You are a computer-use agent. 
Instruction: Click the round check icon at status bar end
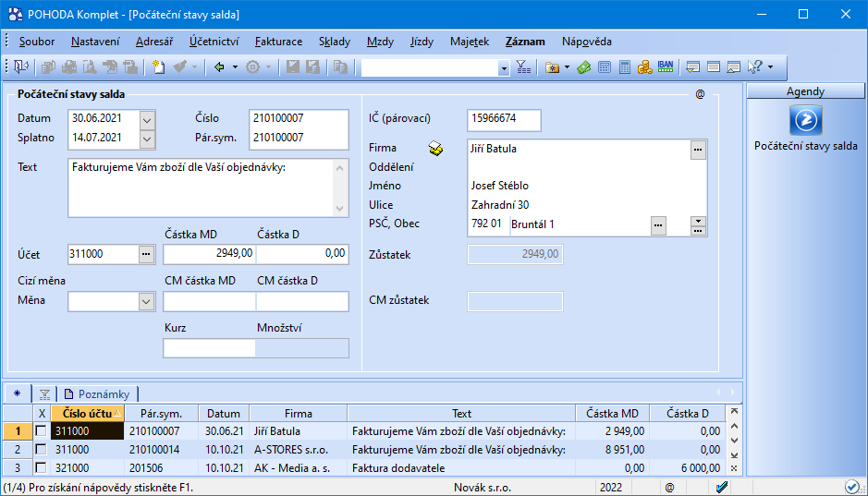click(x=852, y=487)
